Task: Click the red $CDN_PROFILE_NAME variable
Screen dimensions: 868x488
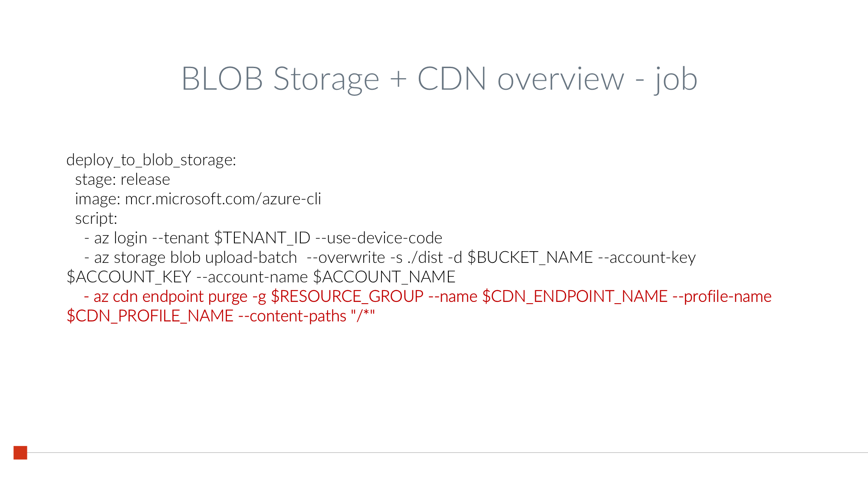Action: [x=150, y=316]
